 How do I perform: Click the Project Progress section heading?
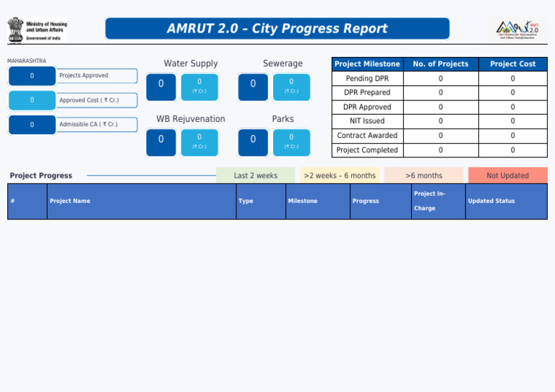pyautogui.click(x=41, y=175)
